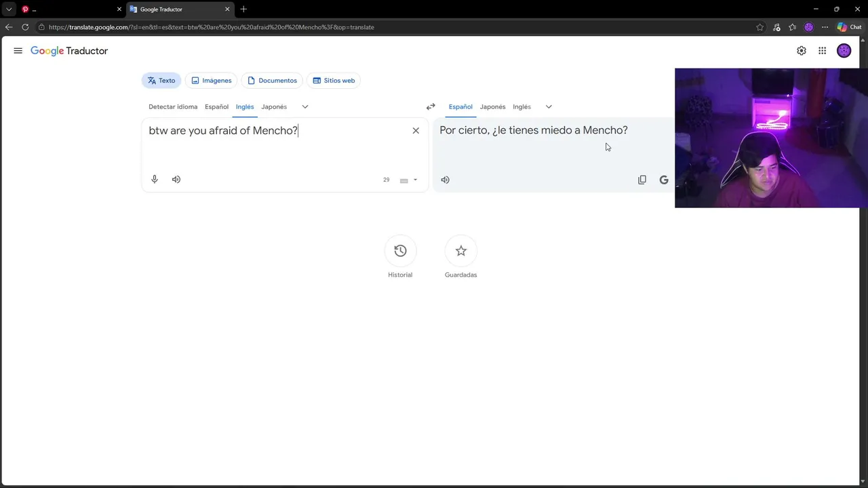The width and height of the screenshot is (868, 488).
Task: Open browser Chat copilot button
Action: 850,27
